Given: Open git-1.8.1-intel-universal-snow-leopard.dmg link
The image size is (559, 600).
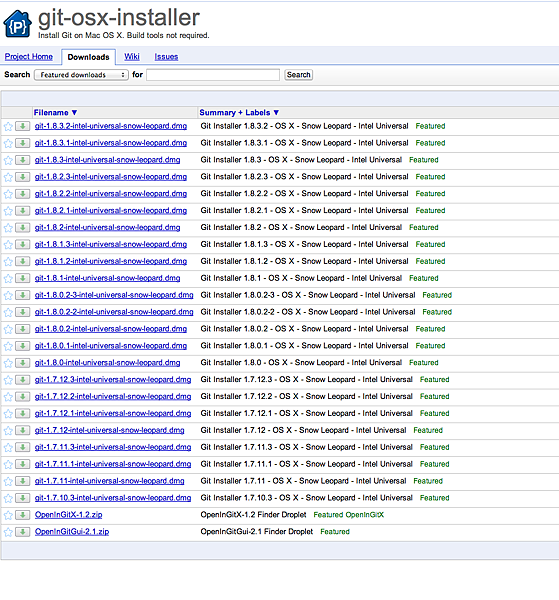Looking at the screenshot, I should tap(107, 278).
